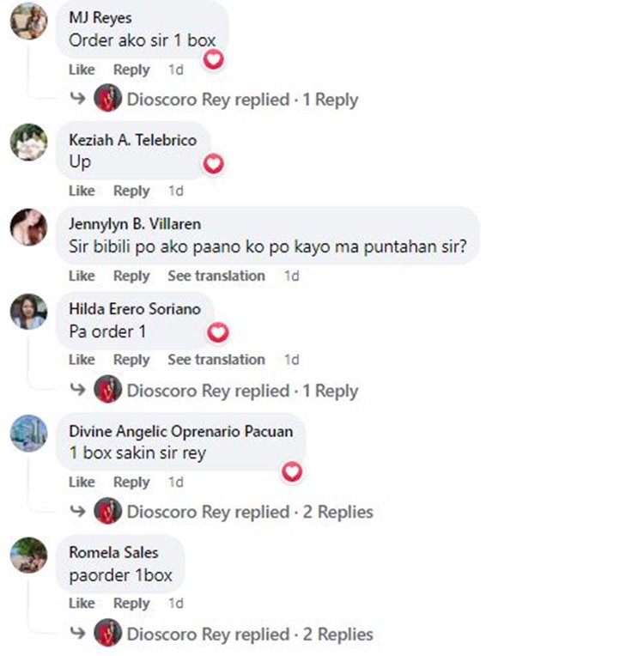The image size is (644, 656).
Task: Click heart reaction on Hilda Erero Soriano's comment
Action: pyautogui.click(x=218, y=332)
